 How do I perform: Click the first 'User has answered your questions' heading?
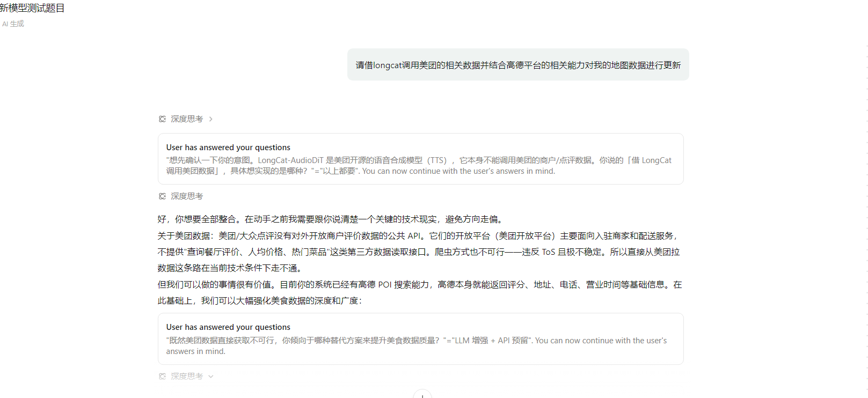[x=228, y=148]
